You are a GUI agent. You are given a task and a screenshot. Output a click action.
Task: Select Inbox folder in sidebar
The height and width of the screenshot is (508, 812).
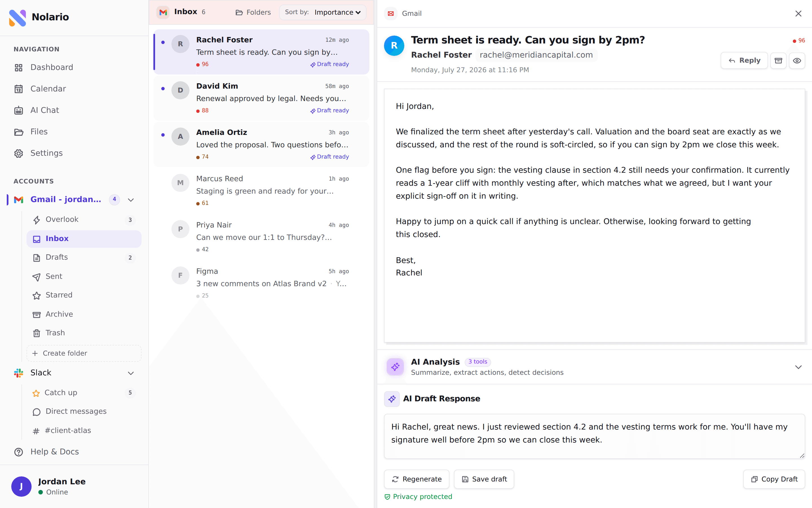[84, 239]
